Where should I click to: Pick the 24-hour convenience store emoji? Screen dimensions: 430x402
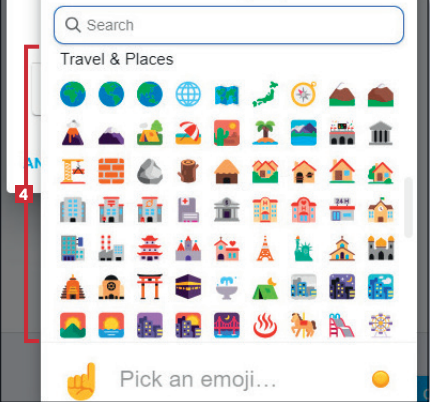[x=342, y=210]
